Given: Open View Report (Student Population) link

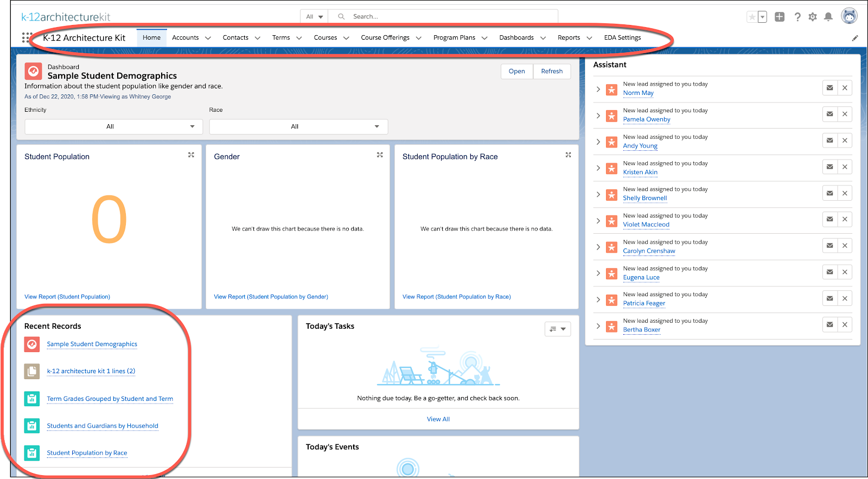Looking at the screenshot, I should 67,297.
